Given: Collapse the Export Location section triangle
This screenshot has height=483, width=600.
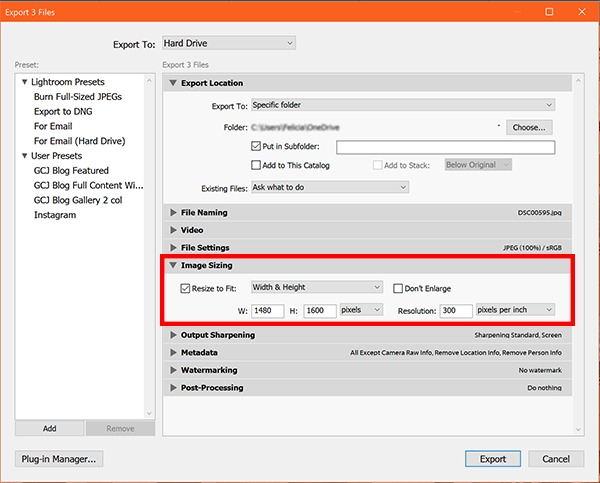Looking at the screenshot, I should [x=173, y=83].
